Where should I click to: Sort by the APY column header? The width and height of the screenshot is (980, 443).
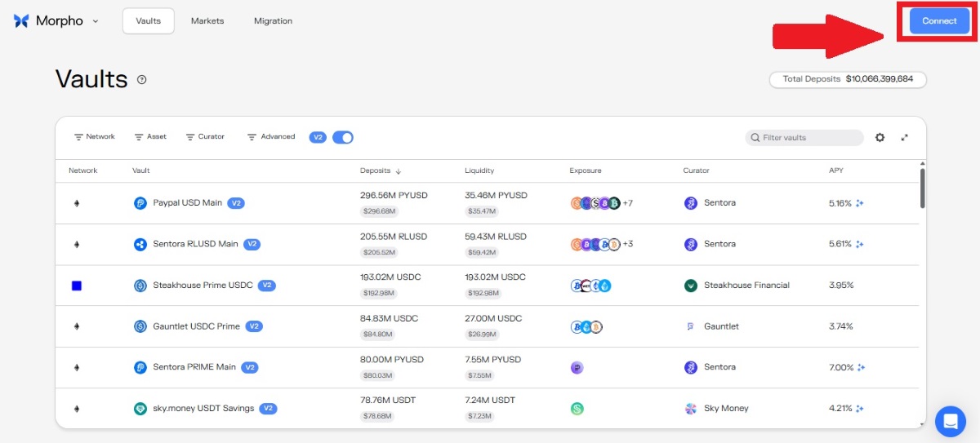point(836,171)
